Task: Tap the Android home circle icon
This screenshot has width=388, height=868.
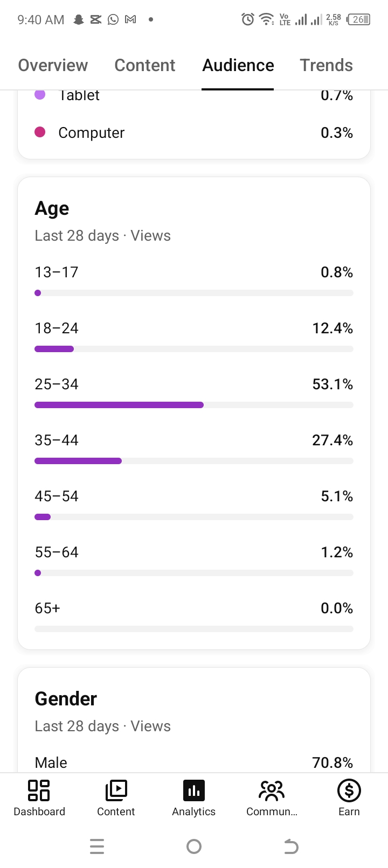Action: [x=194, y=846]
